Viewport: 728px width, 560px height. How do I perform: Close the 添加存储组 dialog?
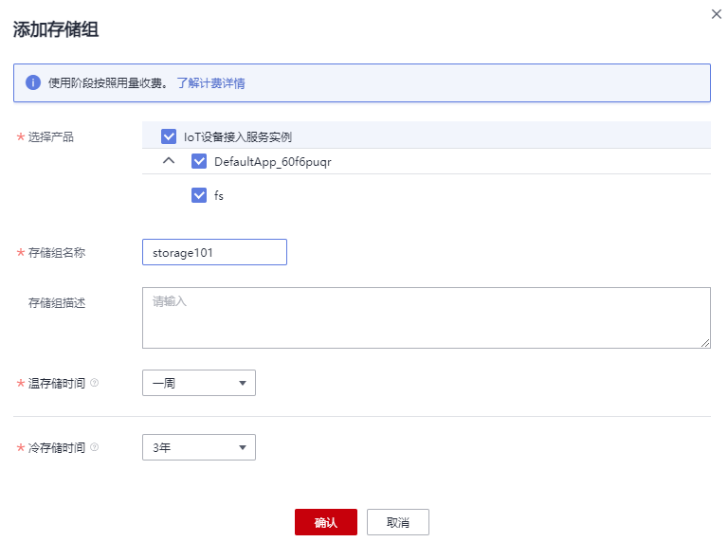(x=717, y=14)
